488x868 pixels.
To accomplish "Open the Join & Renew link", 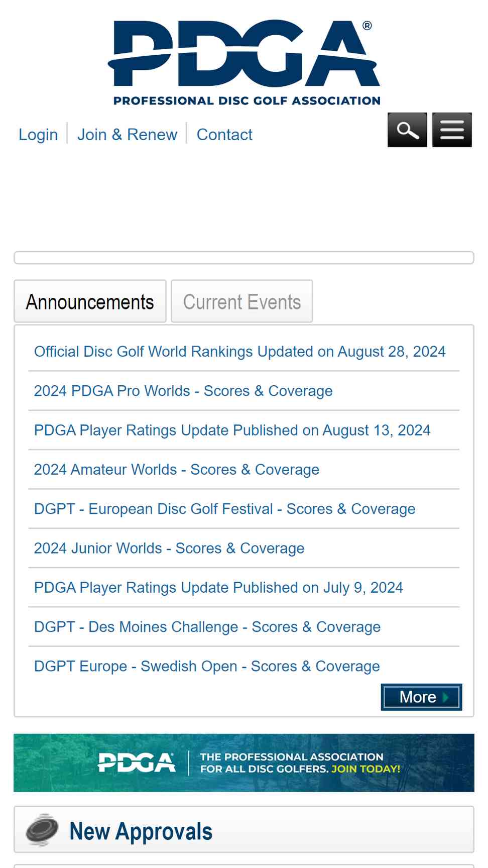I will [127, 135].
